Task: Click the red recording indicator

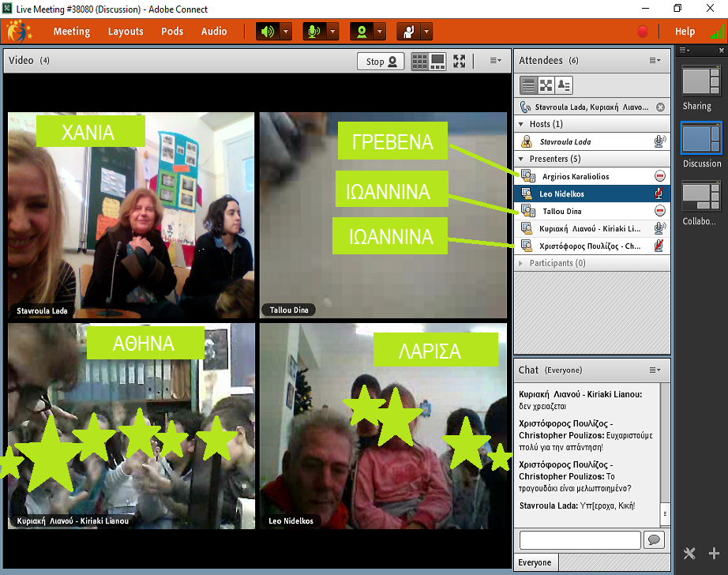Action: click(x=643, y=32)
